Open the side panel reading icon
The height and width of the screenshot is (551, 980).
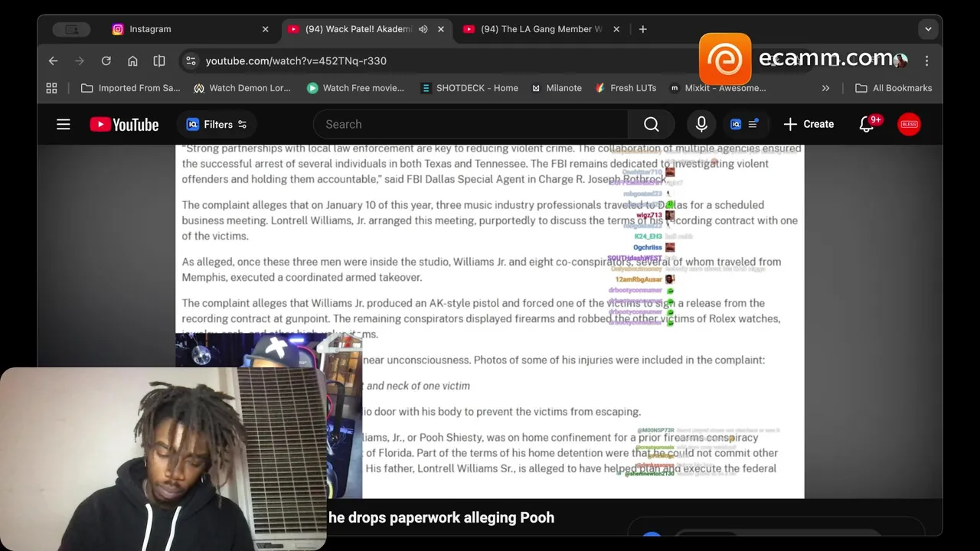click(x=159, y=60)
